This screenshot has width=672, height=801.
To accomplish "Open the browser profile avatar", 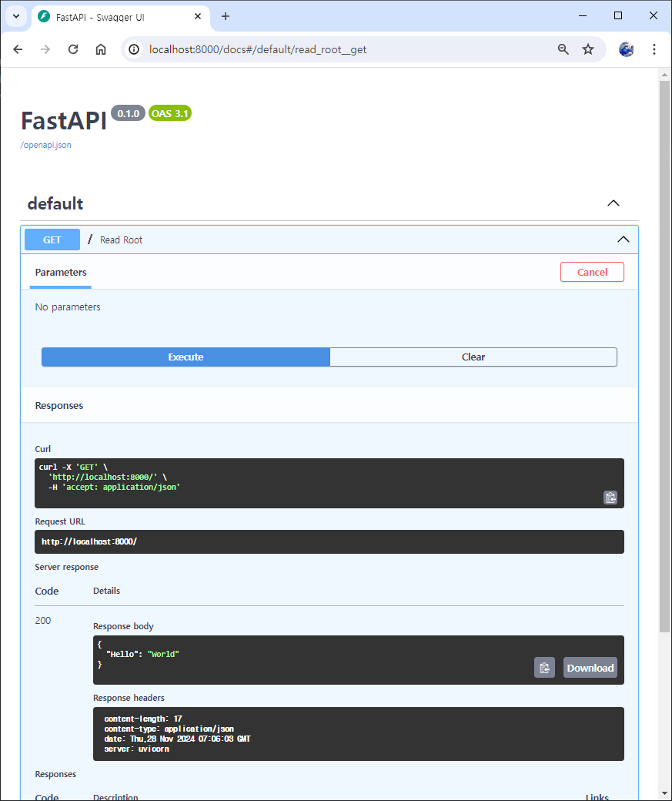I will pyautogui.click(x=627, y=49).
